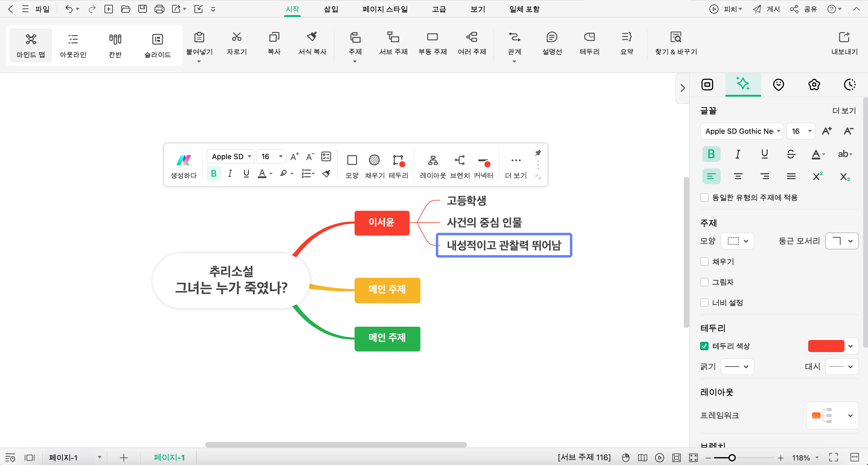Image resolution: width=868 pixels, height=465 pixels.
Task: Enable the Shadow (그림자) checkbox
Action: tap(704, 282)
